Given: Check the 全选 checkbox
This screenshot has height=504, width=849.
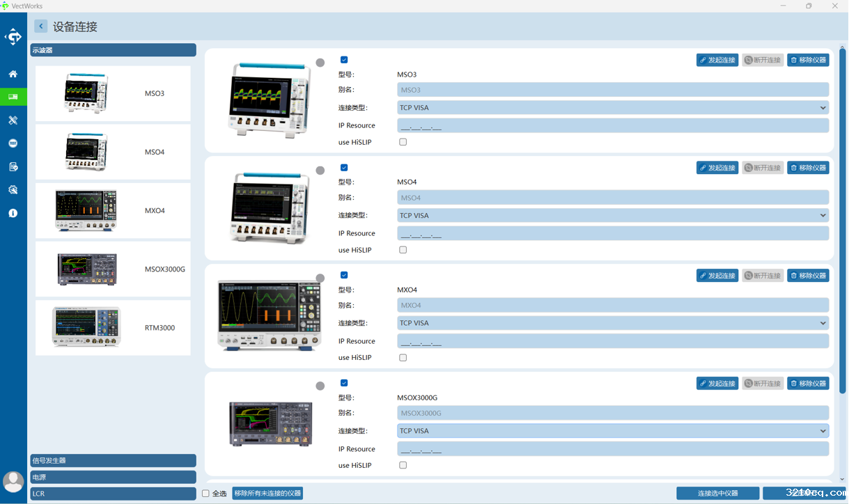Looking at the screenshot, I should [205, 494].
